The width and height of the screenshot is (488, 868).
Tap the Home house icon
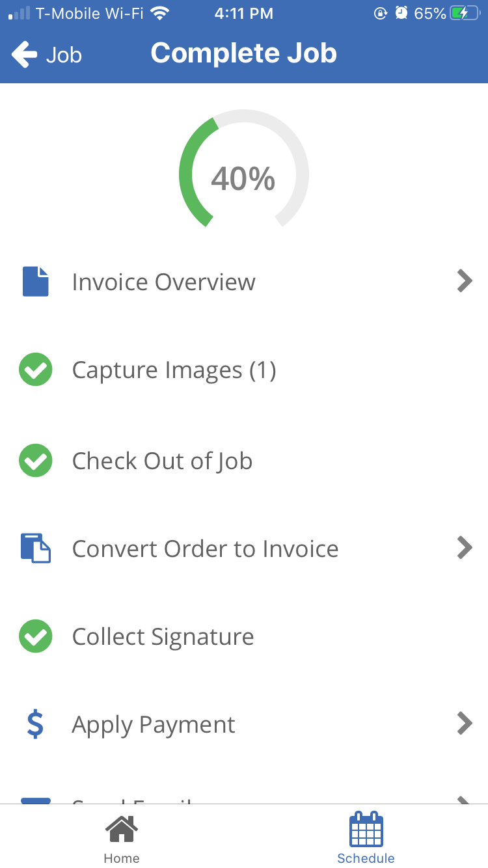122,830
